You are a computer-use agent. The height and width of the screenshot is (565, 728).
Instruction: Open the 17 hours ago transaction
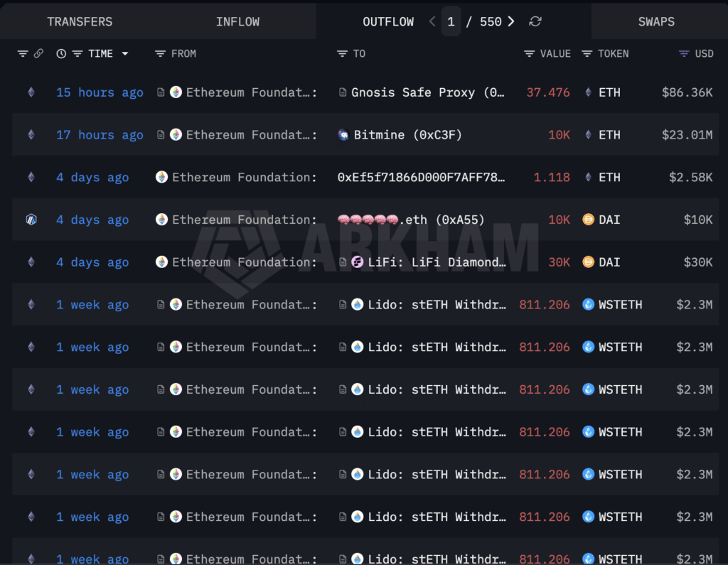[x=100, y=135]
